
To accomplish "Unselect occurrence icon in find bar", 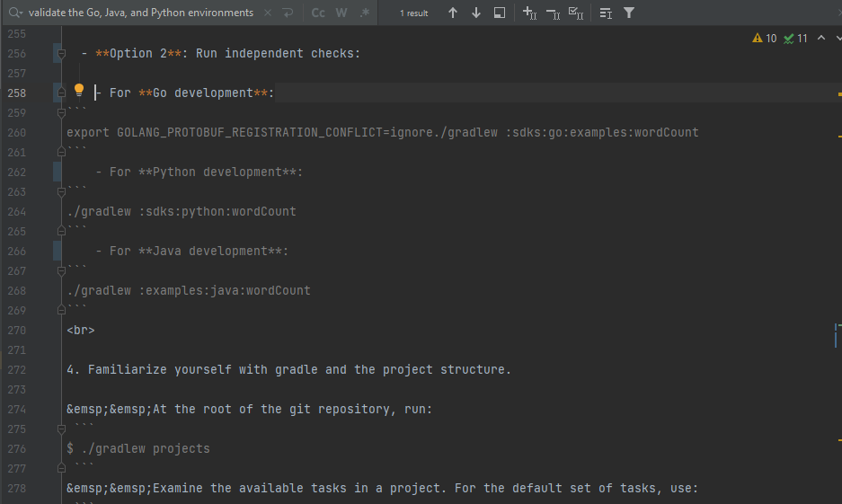I will (x=553, y=13).
